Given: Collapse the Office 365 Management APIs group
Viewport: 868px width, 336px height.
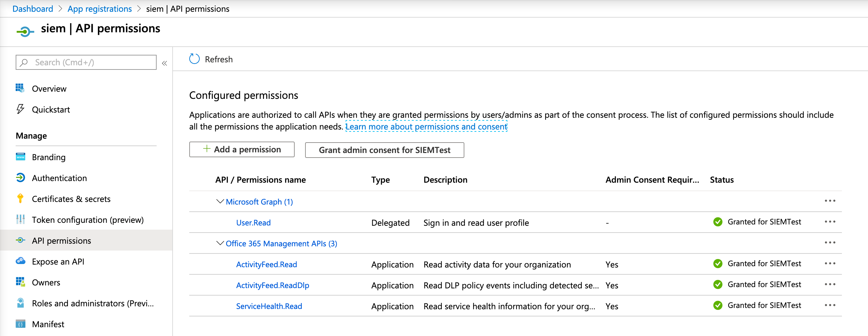Looking at the screenshot, I should tap(219, 243).
